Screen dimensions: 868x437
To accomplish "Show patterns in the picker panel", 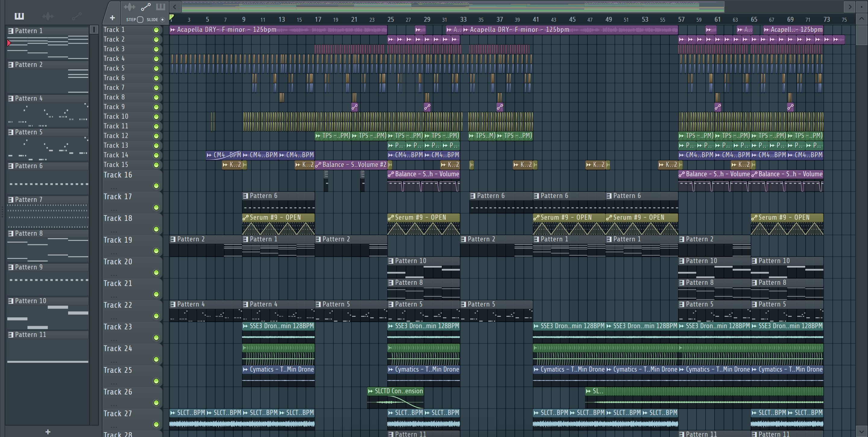I will (x=19, y=16).
